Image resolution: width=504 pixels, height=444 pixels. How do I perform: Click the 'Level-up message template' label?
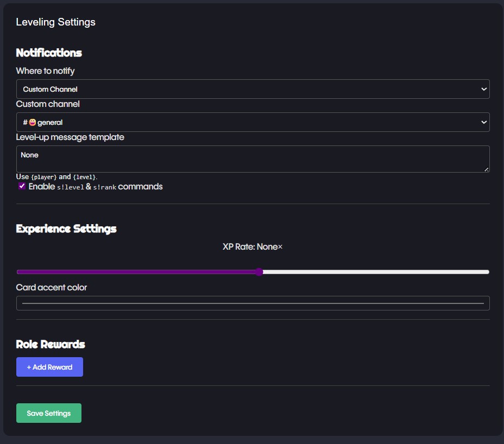(70, 137)
